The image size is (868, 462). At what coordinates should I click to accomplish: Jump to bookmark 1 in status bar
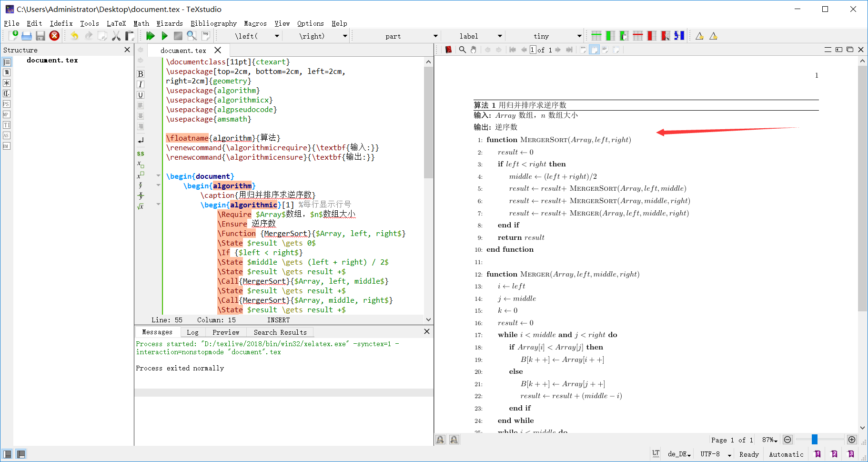click(818, 454)
